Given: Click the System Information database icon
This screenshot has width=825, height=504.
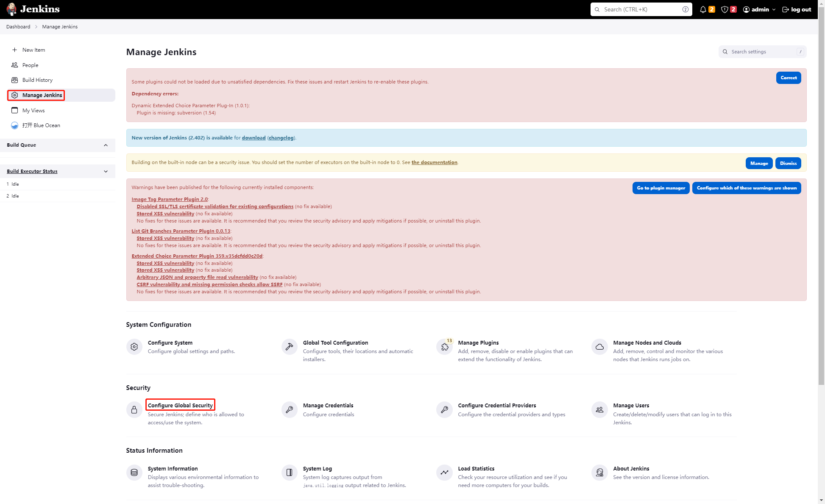Looking at the screenshot, I should click(x=134, y=472).
